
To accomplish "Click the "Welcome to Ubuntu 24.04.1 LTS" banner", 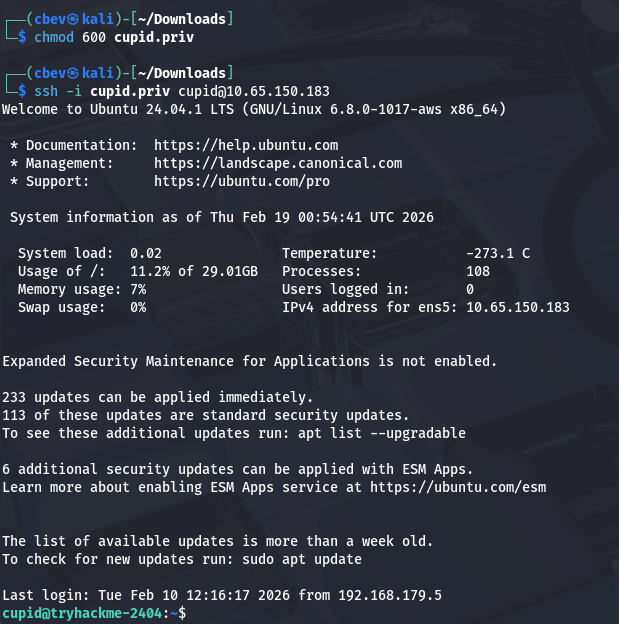I will 122,109.
